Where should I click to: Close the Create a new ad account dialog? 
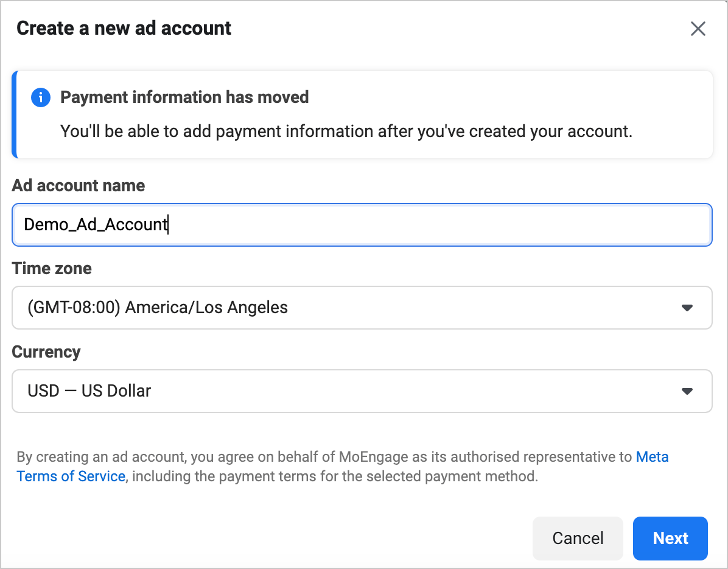tap(698, 29)
